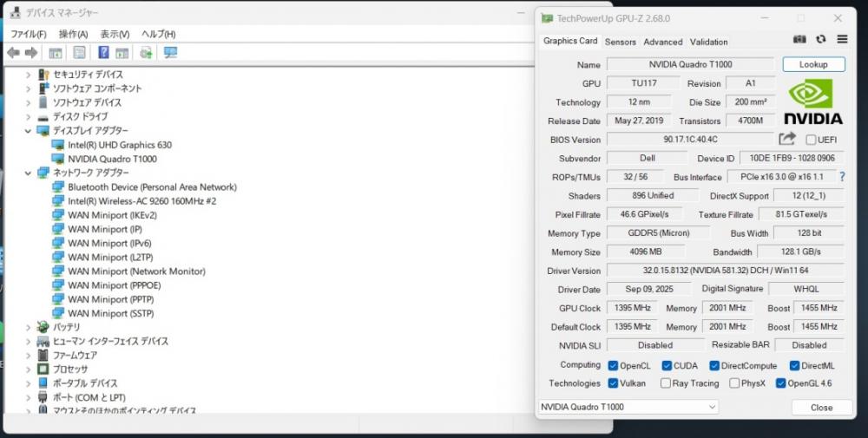The image size is (868, 438).
Task: Toggle the Ray Tracing checkbox
Action: coord(666,382)
